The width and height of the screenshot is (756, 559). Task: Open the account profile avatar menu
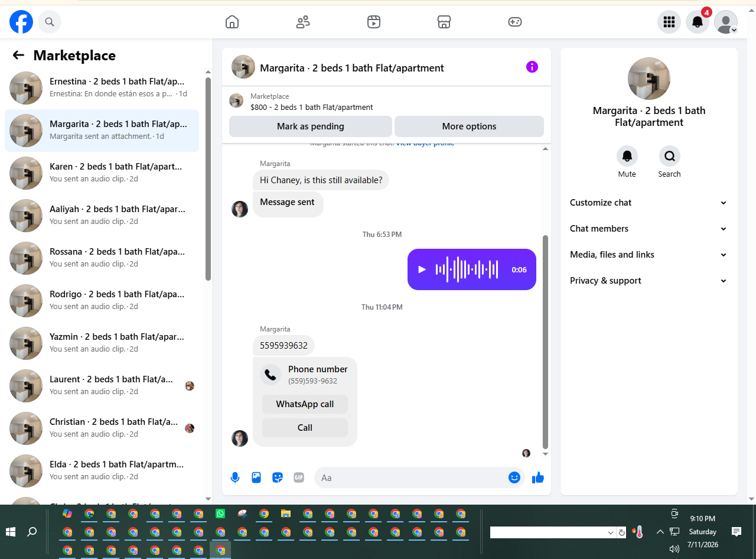[x=726, y=22]
